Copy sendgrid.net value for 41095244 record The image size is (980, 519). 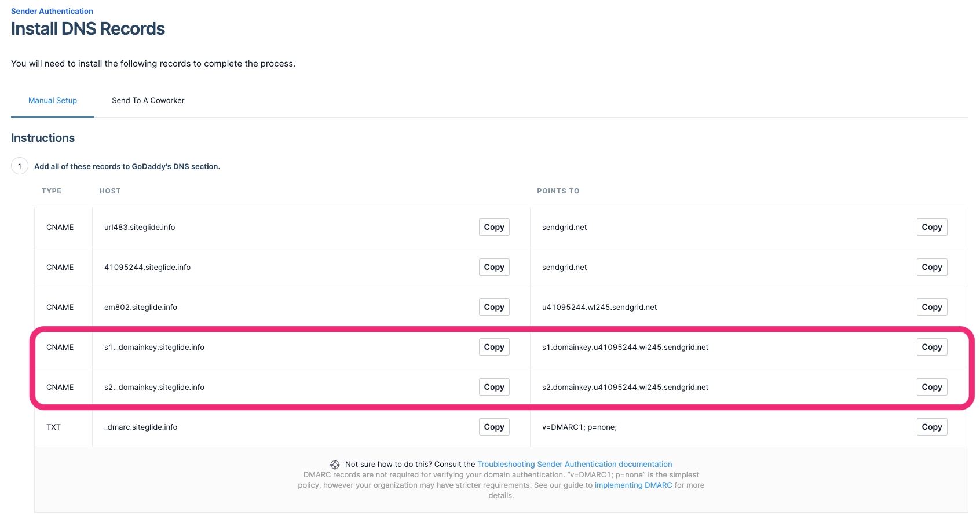point(931,267)
